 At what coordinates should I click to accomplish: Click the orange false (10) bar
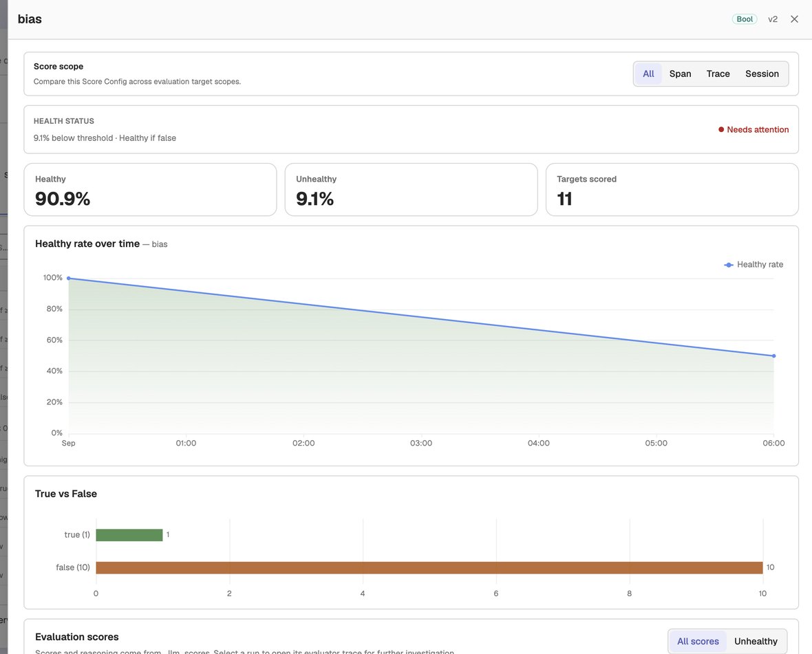point(429,567)
